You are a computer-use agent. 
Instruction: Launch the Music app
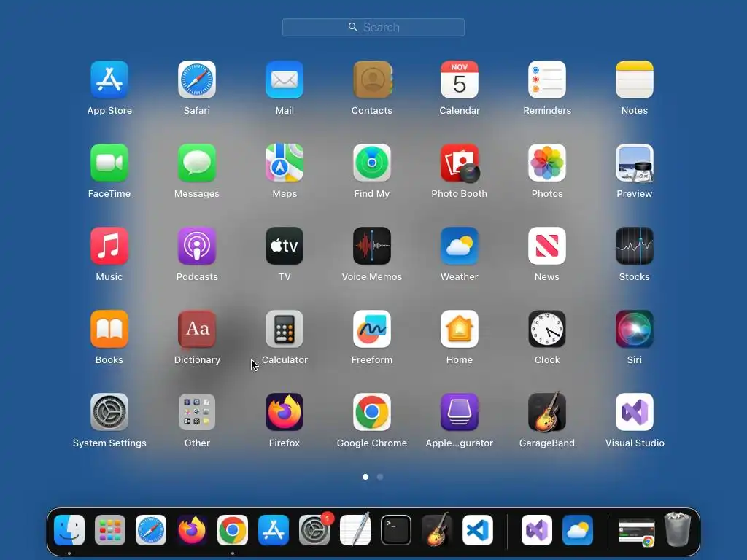click(109, 246)
